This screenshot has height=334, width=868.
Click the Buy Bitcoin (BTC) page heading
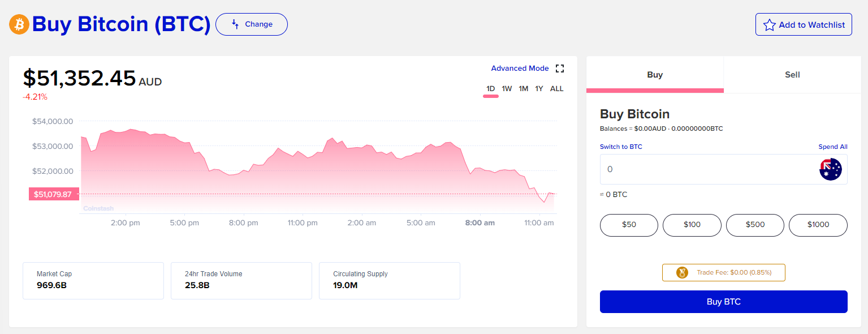pyautogui.click(x=122, y=24)
